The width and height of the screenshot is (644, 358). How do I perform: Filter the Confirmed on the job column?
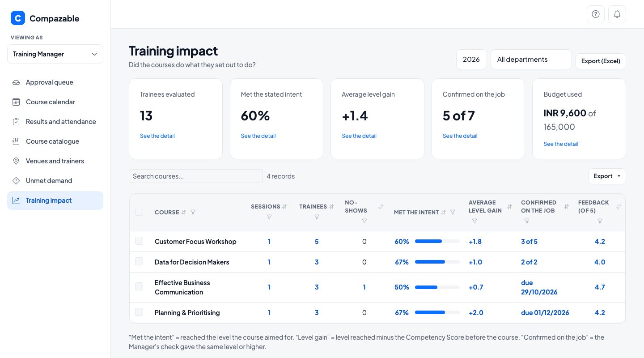(527, 221)
